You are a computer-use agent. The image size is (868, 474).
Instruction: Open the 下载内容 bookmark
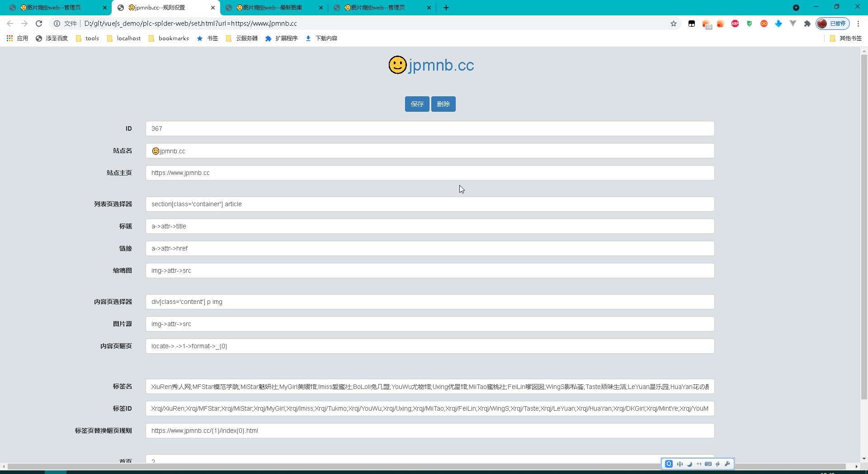(x=321, y=38)
